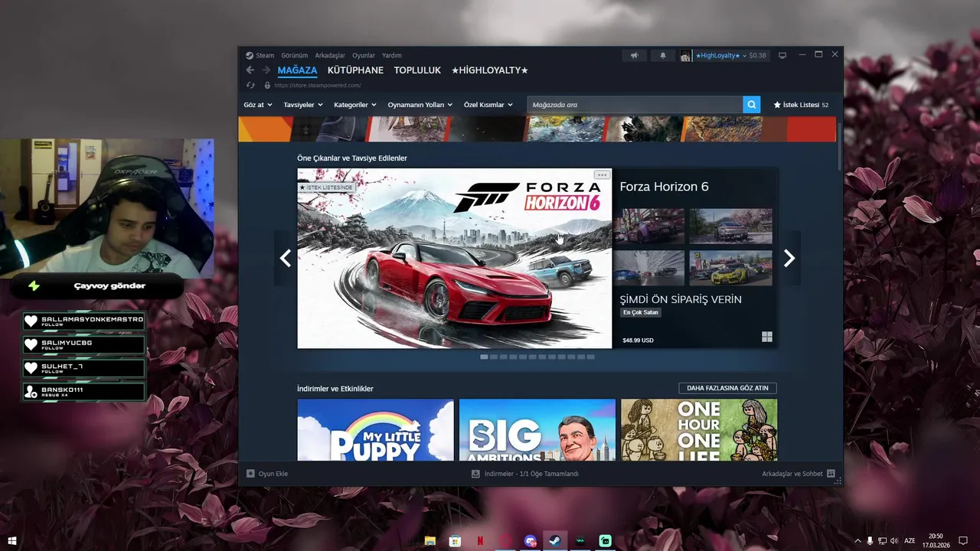The height and width of the screenshot is (551, 980).
Task: Click the blue magnifier search button
Action: pyautogui.click(x=751, y=105)
